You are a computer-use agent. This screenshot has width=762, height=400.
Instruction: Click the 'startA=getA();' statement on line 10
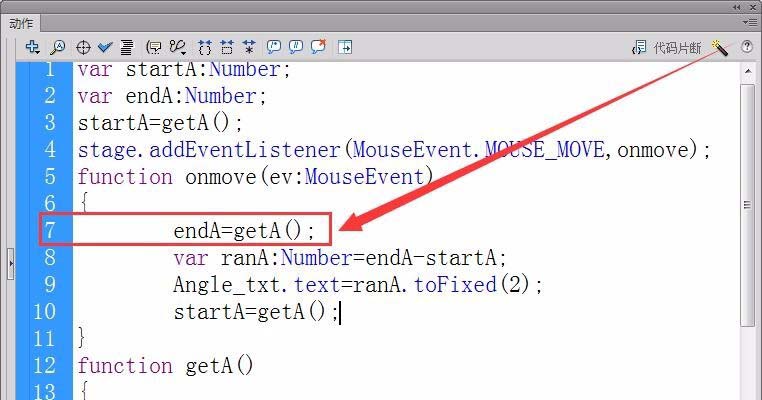(256, 312)
